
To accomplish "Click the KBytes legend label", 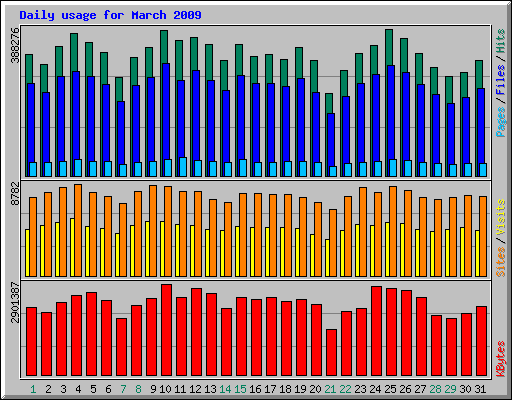I will 501,359.
